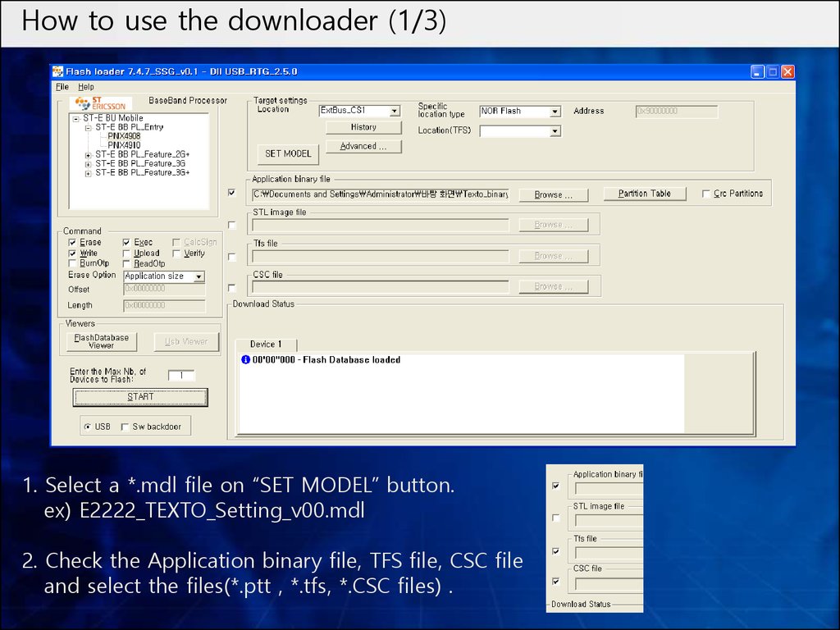Enable the STL image file checkbox in main window
Image resolution: width=840 pixels, height=630 pixels.
coord(231,225)
